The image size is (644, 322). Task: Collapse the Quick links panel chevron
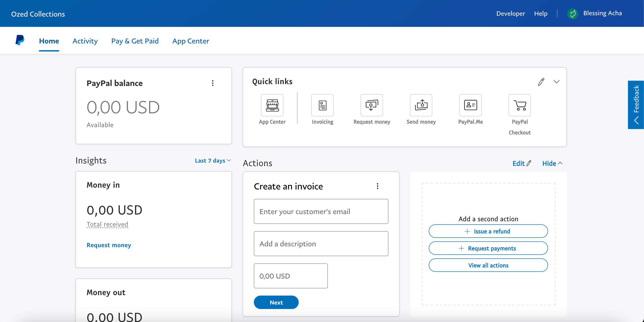tap(556, 81)
